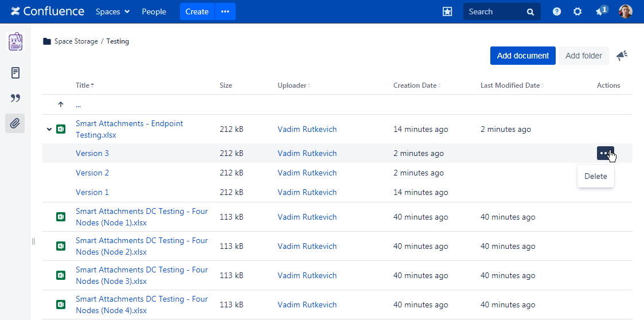Click the starred pages icon in the header

[x=447, y=11]
